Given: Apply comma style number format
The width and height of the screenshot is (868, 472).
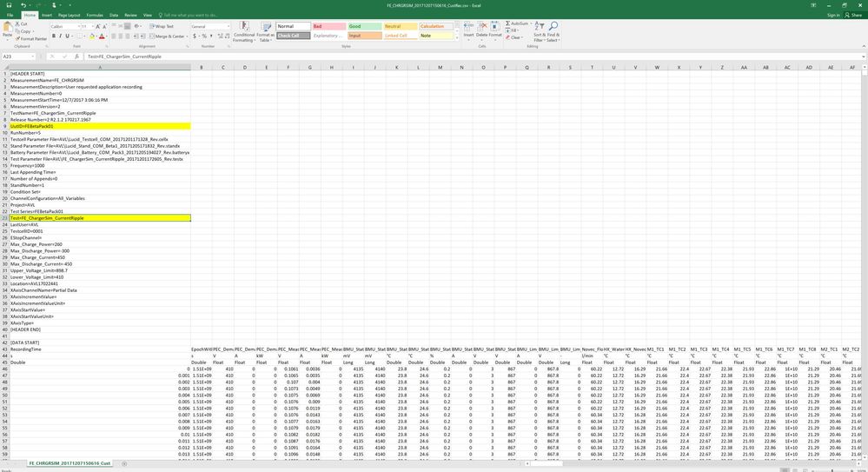Looking at the screenshot, I should point(211,36).
